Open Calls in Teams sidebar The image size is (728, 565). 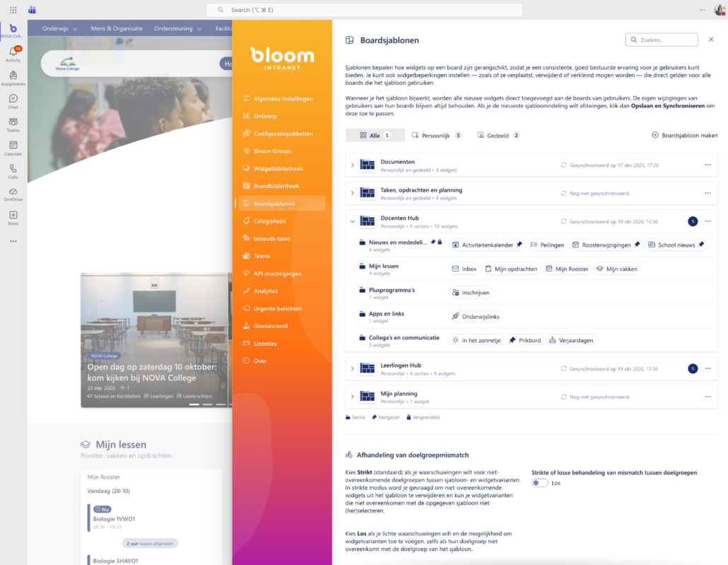(x=13, y=171)
